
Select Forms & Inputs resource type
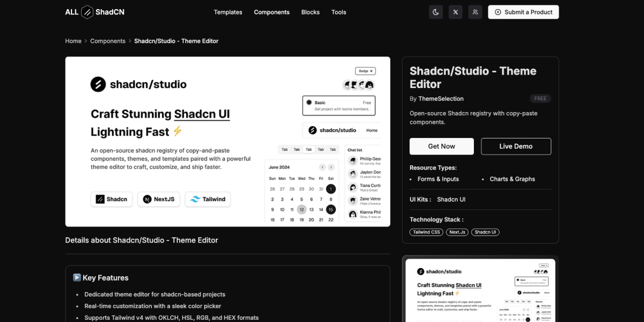[x=438, y=179]
